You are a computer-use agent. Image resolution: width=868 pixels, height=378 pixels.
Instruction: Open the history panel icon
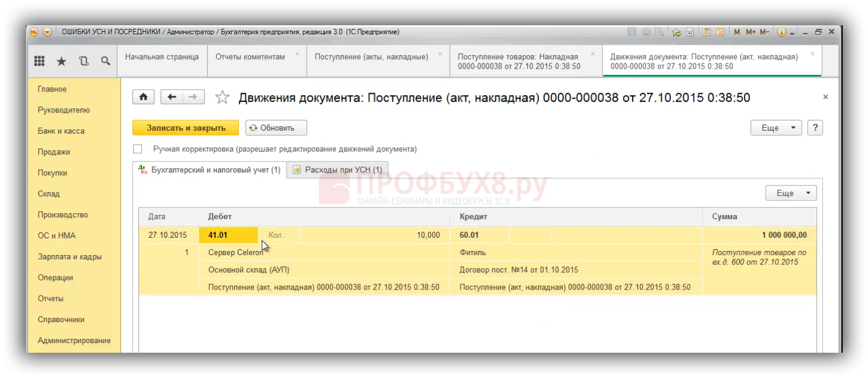84,61
